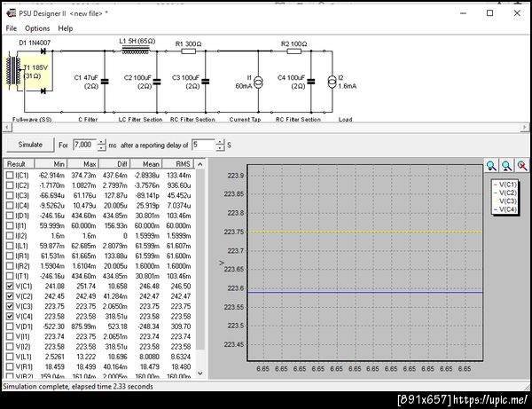
Task: Select the R1 300Ω resistor symbol
Action: [x=188, y=51]
